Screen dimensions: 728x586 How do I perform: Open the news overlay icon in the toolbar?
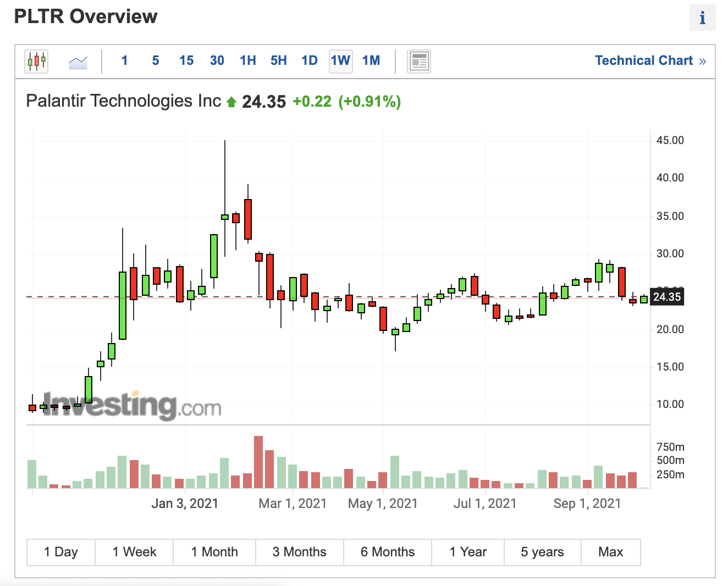(x=419, y=61)
